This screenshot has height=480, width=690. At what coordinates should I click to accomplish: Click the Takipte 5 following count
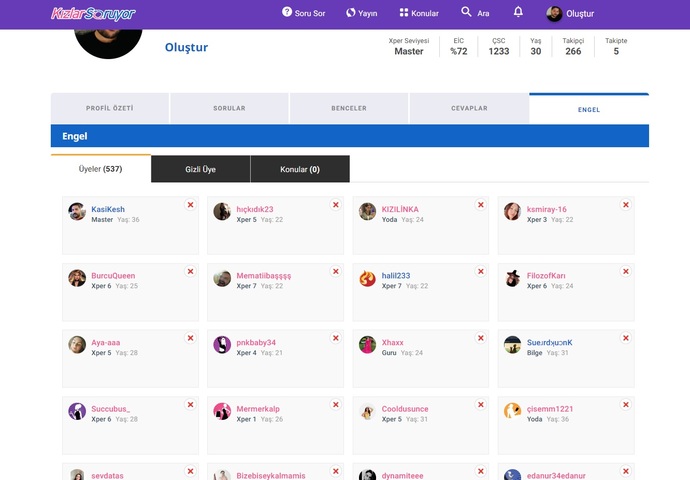click(x=616, y=47)
